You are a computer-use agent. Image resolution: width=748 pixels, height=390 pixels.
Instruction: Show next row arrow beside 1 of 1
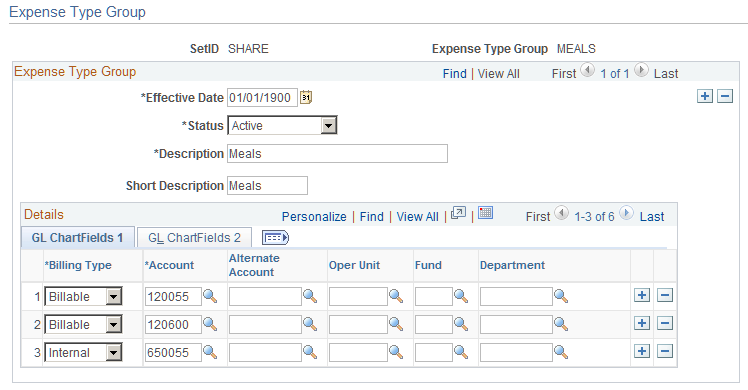(x=642, y=71)
